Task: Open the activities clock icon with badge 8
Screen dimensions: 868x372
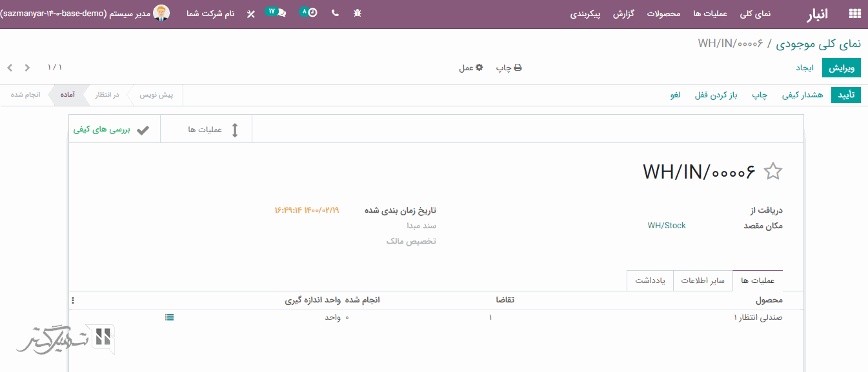Action: pyautogui.click(x=309, y=12)
